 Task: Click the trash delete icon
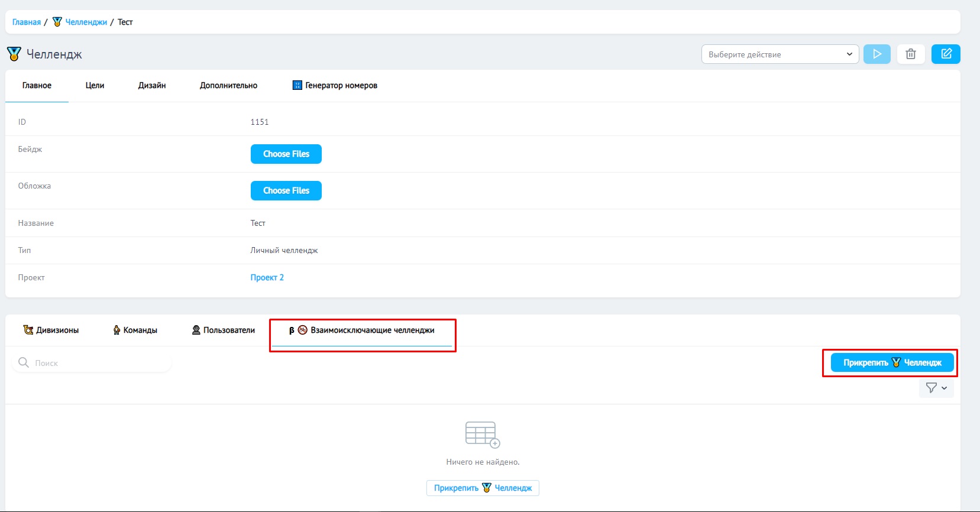[911, 54]
